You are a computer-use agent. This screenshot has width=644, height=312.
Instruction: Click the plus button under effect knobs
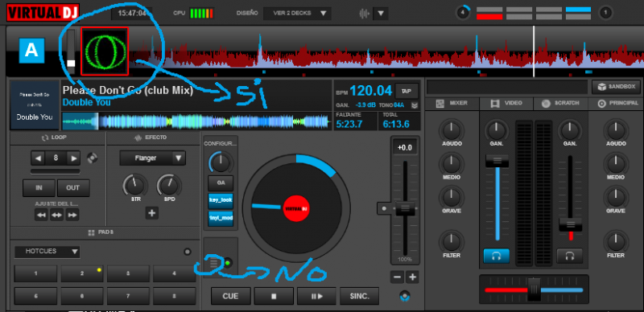click(x=152, y=213)
